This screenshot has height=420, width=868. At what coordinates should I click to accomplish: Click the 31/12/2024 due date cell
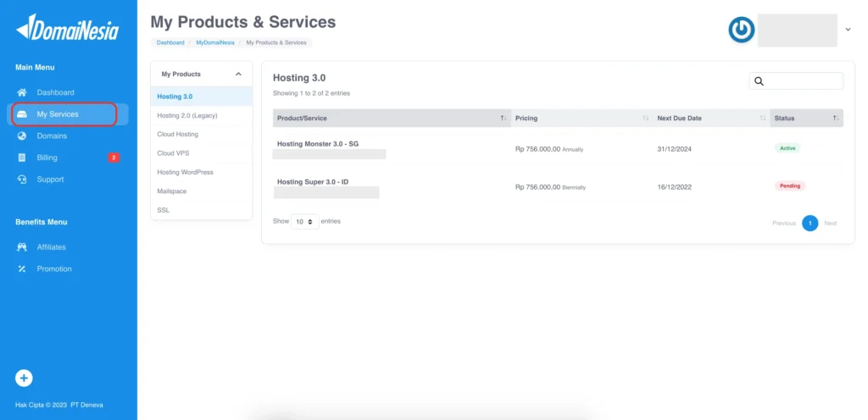[674, 149]
